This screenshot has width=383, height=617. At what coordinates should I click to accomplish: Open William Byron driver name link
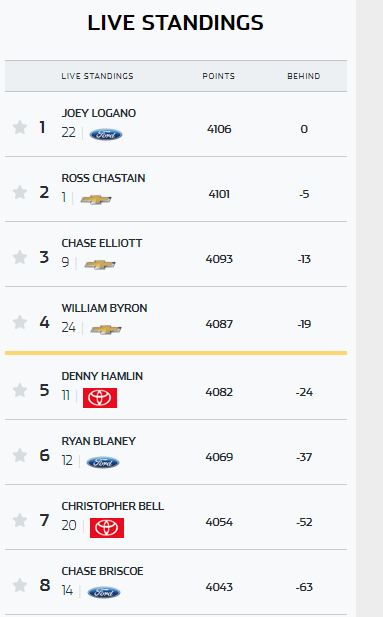point(104,308)
